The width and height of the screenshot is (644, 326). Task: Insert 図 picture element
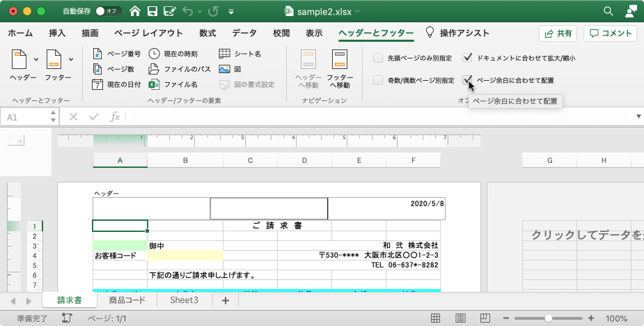(x=230, y=69)
